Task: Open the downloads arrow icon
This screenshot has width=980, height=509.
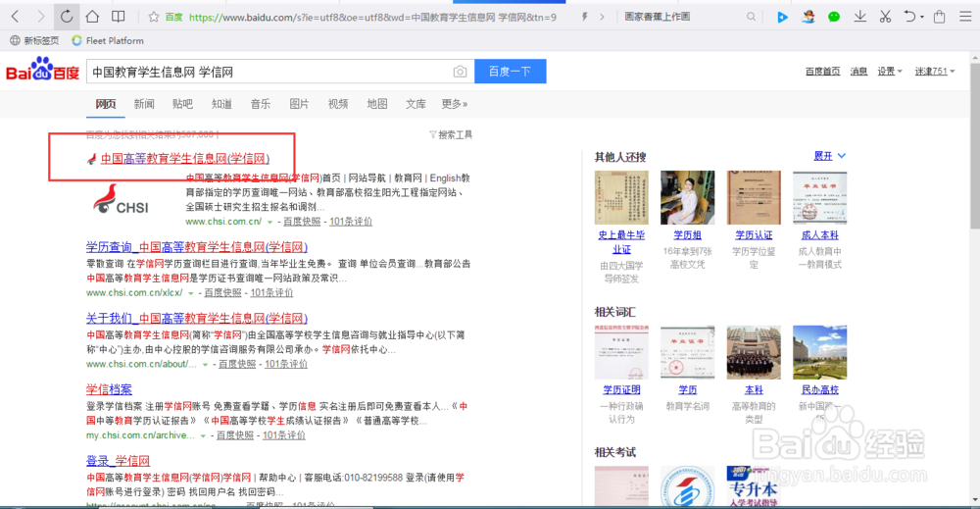Action: coord(860,17)
